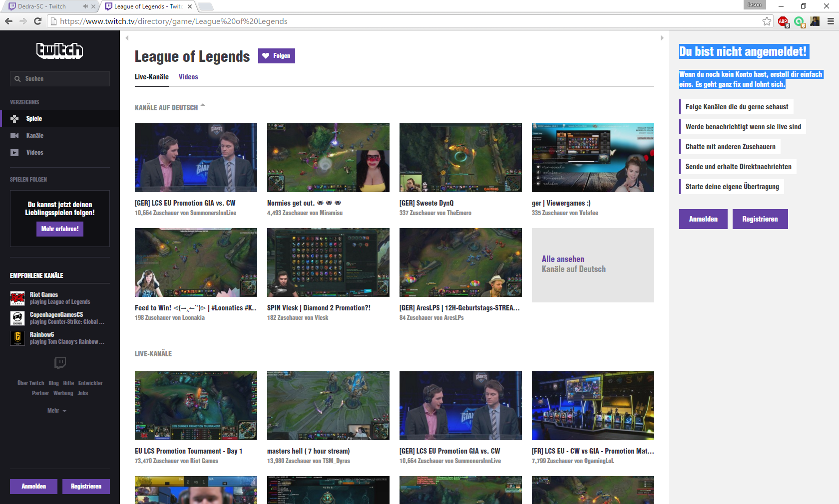Click the Rainbow6 channel avatar
The width and height of the screenshot is (839, 504).
[x=17, y=338]
